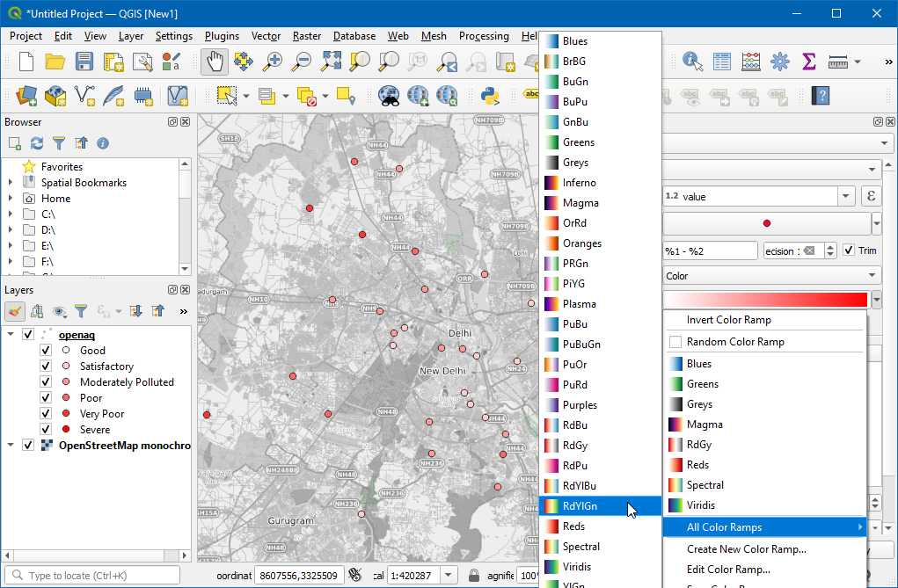The width and height of the screenshot is (898, 588).
Task: Select the Pan Map hand tool
Action: pyautogui.click(x=215, y=62)
